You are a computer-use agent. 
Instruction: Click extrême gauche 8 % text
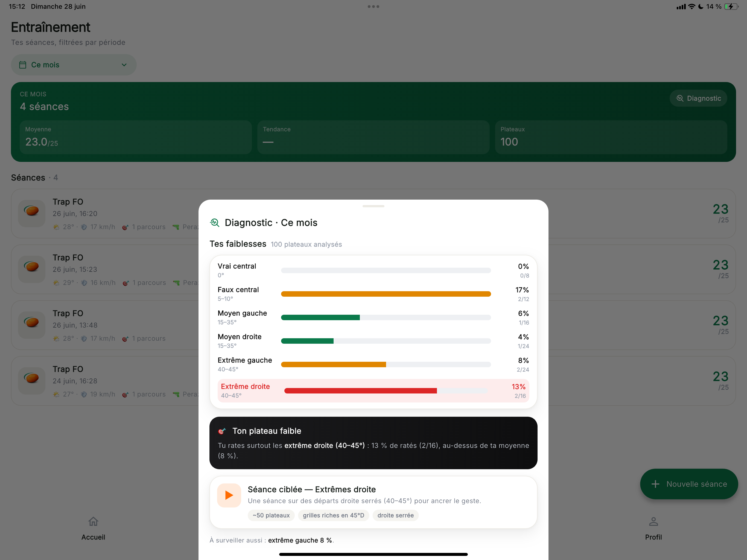click(x=300, y=540)
